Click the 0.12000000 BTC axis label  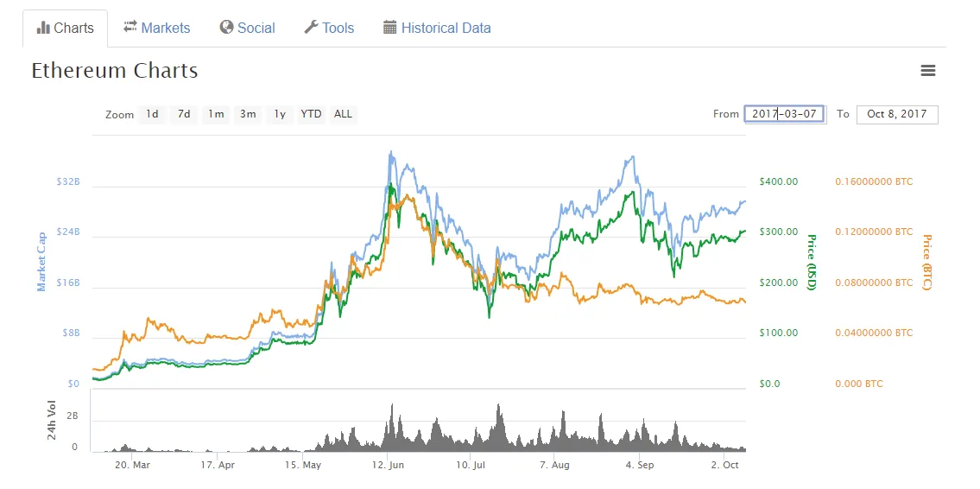(x=874, y=232)
